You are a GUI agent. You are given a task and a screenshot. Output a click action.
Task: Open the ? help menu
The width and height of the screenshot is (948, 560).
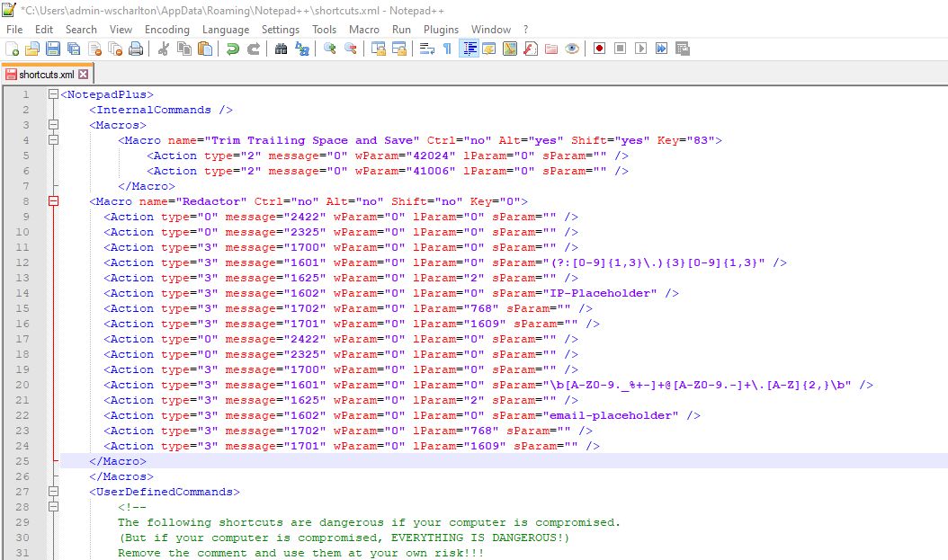[525, 30]
